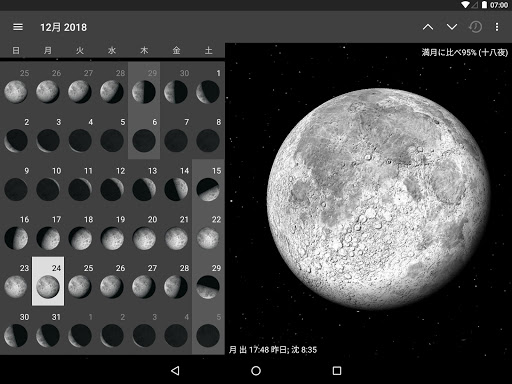Screen dimensions: 512x384
Task: Select December 21 moon phase
Action: pyautogui.click(x=176, y=232)
